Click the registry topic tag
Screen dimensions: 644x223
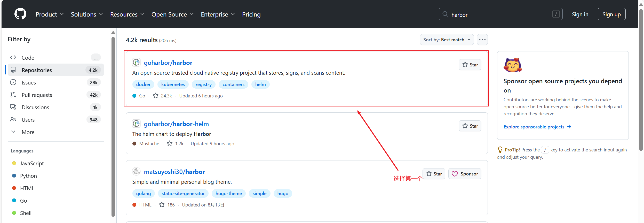point(203,84)
